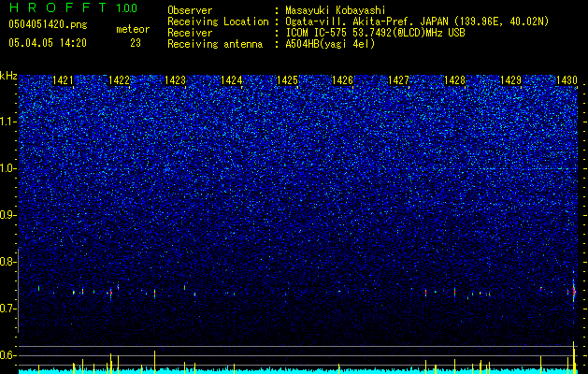
Task: Click the 'Observer' field label
Action: click(x=190, y=10)
